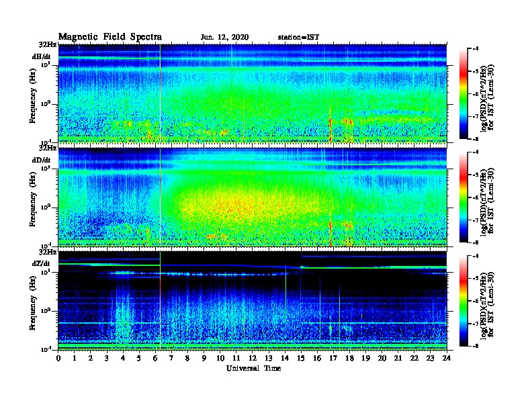This screenshot has height=411, width=532.
Task: Select the date label "Jun. 12, 2020"
Action: click(224, 38)
